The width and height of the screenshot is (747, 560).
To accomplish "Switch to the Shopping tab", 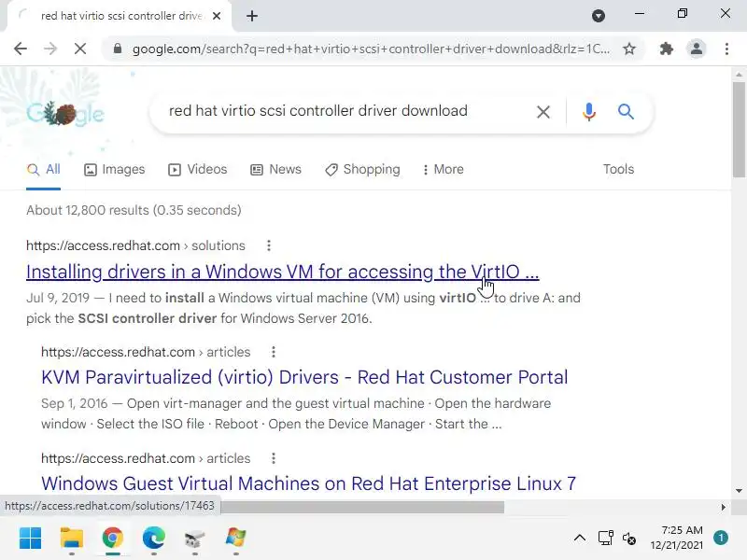I will 362,170.
